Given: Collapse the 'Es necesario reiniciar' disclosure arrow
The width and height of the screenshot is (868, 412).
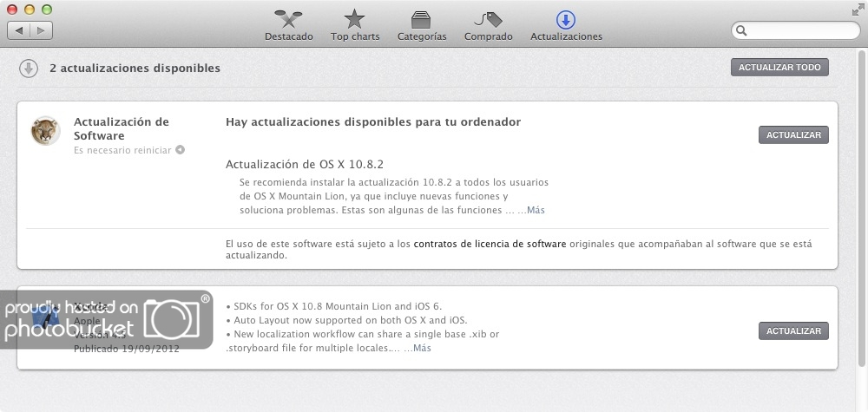Looking at the screenshot, I should click(180, 150).
